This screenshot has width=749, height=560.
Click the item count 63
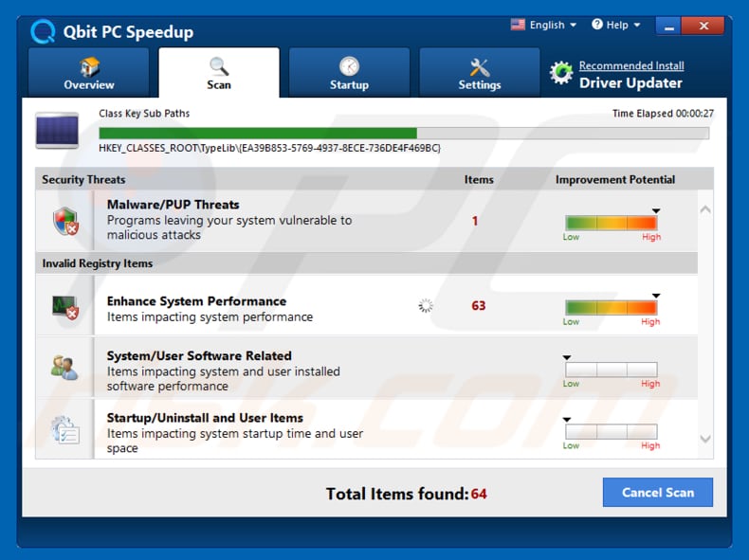(x=478, y=305)
